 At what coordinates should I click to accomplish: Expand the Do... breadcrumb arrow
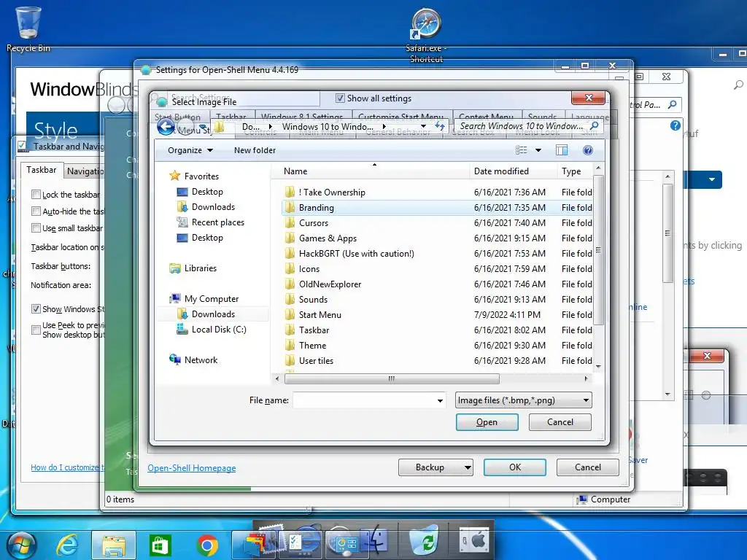pos(271,127)
